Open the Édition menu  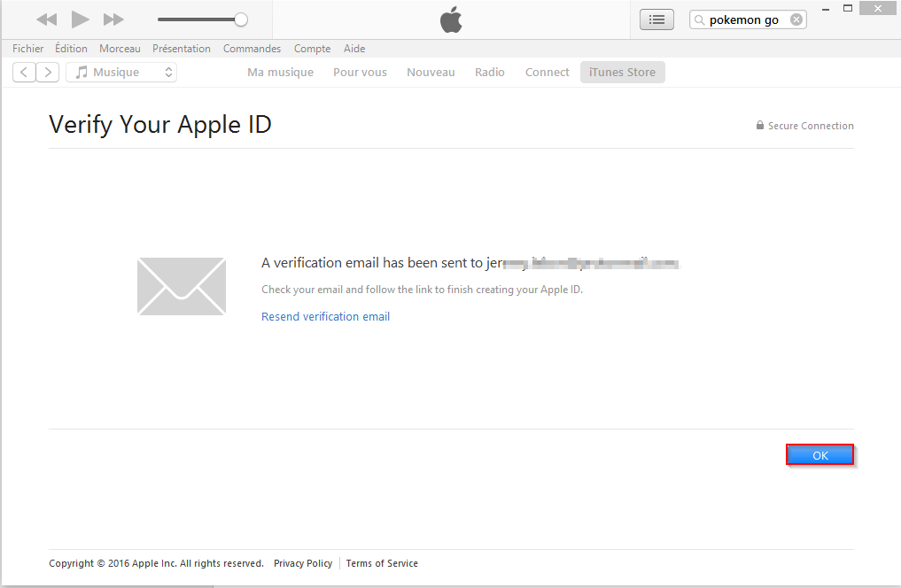71,49
